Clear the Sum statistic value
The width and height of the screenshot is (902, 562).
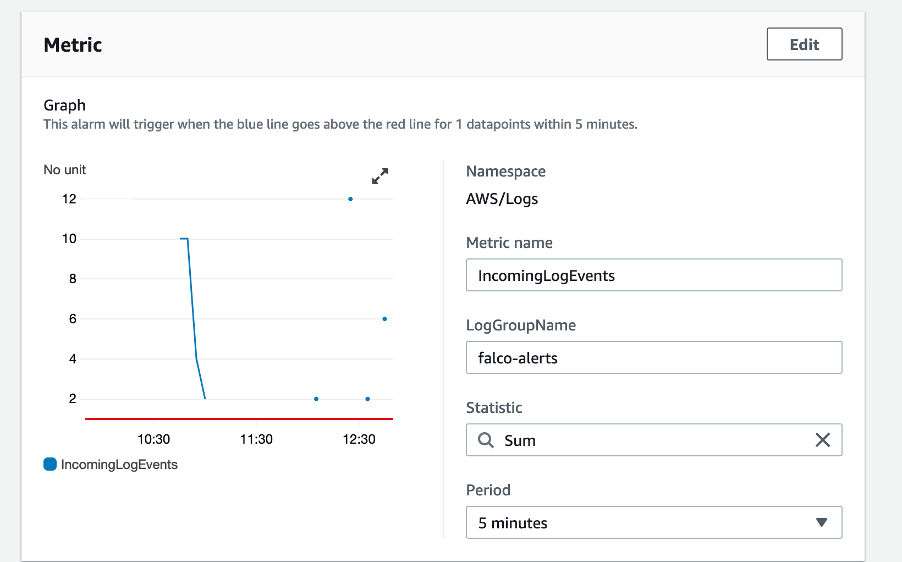pos(823,440)
